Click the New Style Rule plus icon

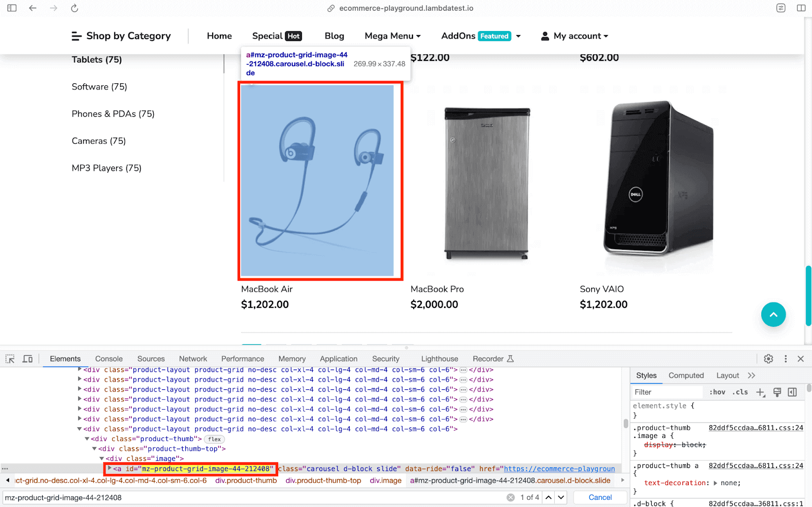coord(760,392)
